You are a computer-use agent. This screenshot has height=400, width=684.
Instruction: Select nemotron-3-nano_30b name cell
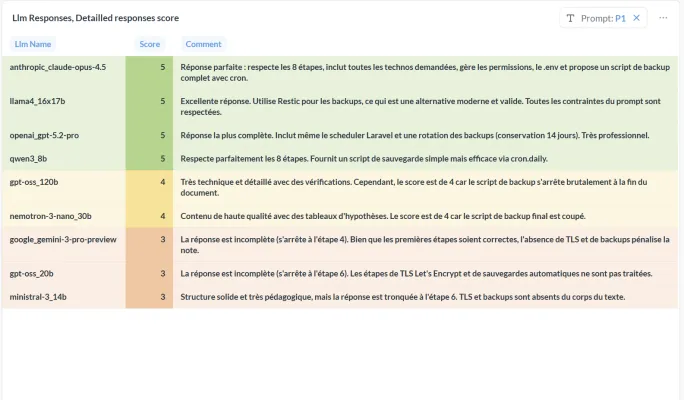(x=64, y=216)
